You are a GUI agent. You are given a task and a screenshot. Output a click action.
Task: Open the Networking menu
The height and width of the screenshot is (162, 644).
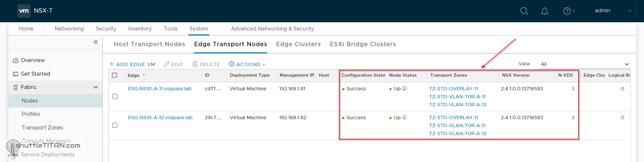(69, 29)
